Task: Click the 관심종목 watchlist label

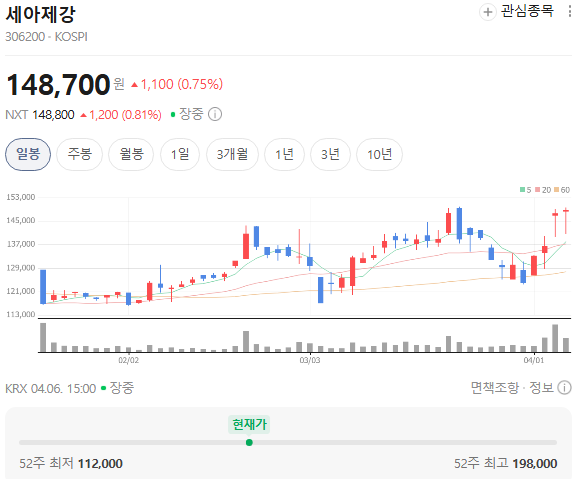Action: [527, 11]
